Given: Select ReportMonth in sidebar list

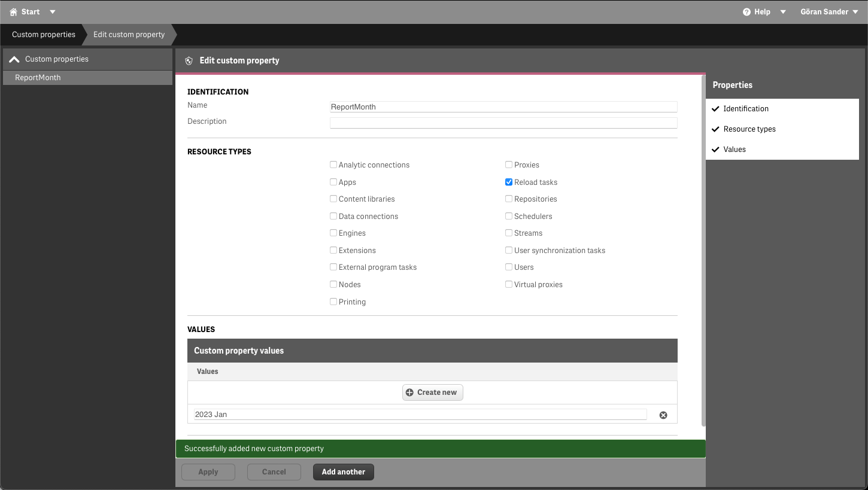Looking at the screenshot, I should pos(87,78).
